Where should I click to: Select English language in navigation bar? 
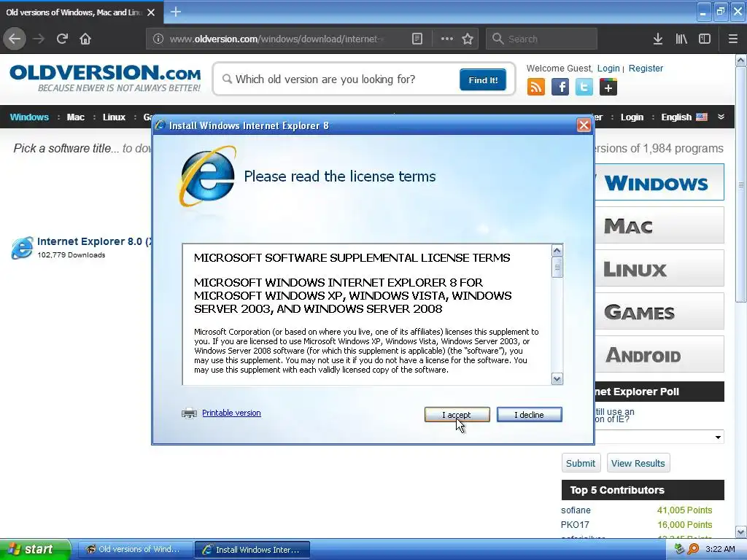[x=676, y=117]
